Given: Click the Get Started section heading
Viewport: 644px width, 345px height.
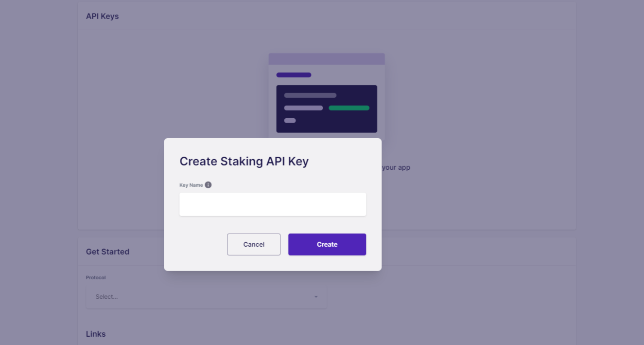Looking at the screenshot, I should pos(107,252).
